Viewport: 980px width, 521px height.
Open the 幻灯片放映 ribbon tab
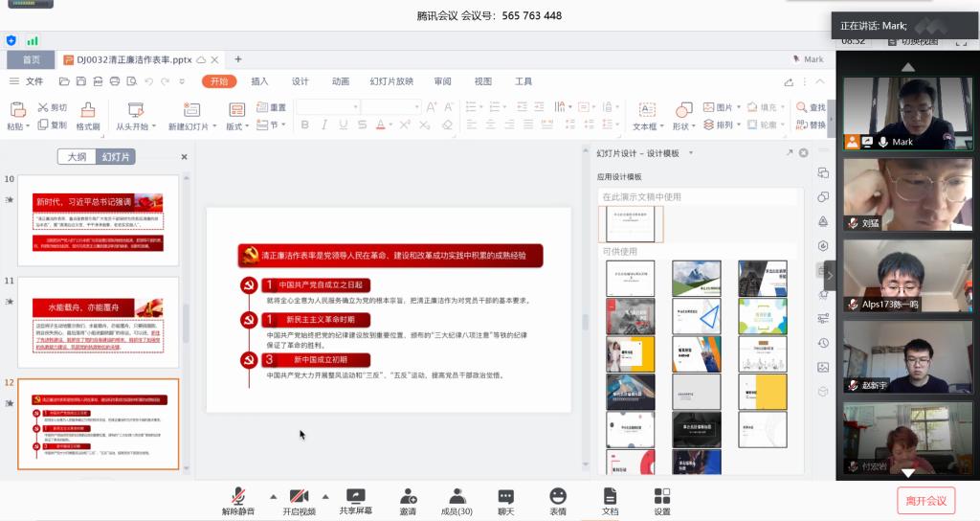(x=391, y=81)
